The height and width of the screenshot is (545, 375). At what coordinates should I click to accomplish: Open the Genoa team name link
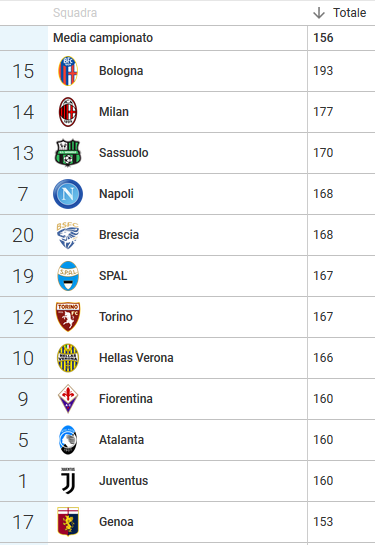pyautogui.click(x=116, y=522)
